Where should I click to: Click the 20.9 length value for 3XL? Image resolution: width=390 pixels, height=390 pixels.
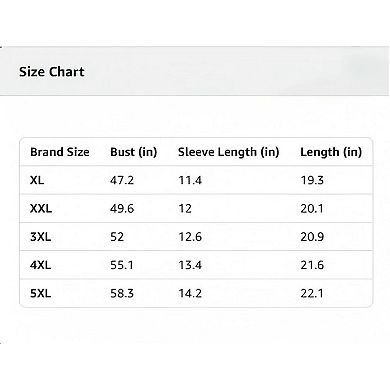[312, 237]
